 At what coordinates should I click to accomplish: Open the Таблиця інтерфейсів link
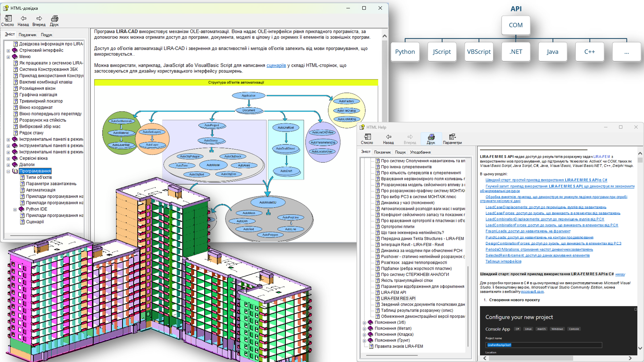(x=503, y=261)
